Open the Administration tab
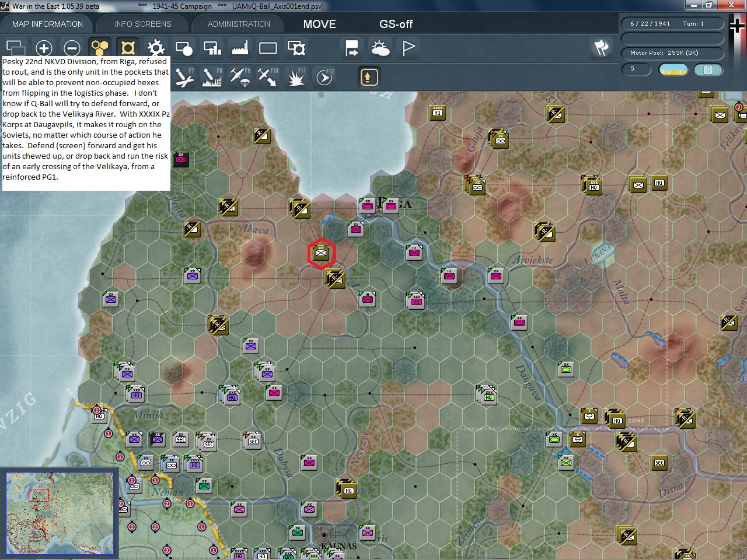 click(x=239, y=24)
